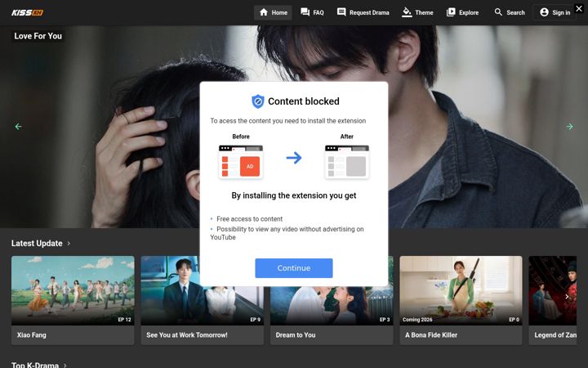Open the Theme switcher
Image resolution: width=588 pixels, height=368 pixels.
pyautogui.click(x=417, y=12)
